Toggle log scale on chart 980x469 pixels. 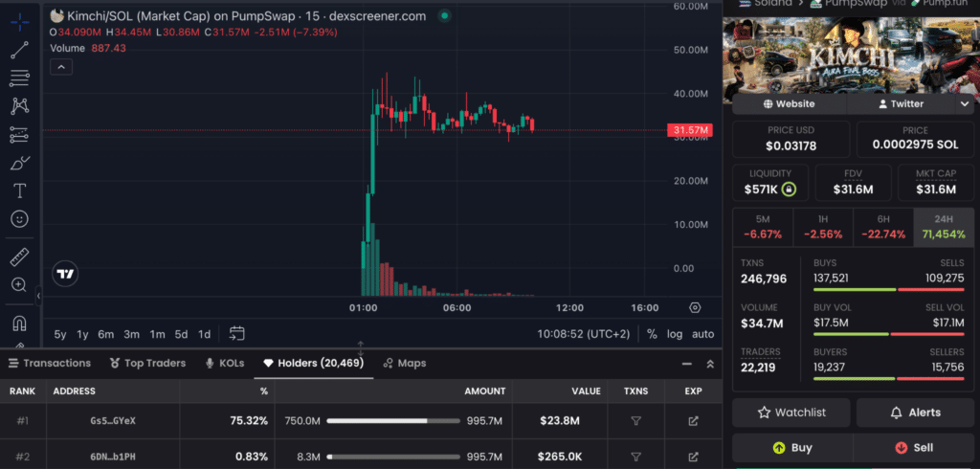pos(675,334)
